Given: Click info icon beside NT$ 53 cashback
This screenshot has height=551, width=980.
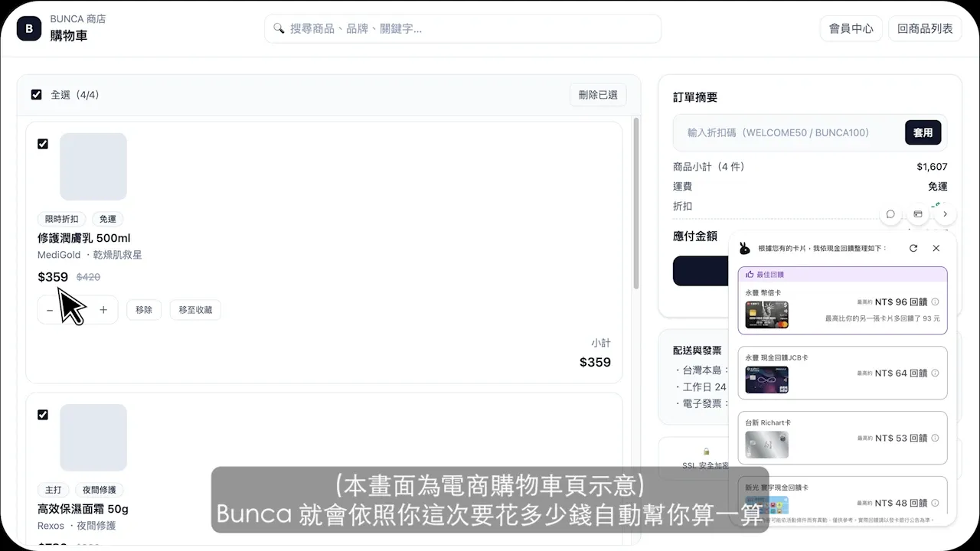Looking at the screenshot, I should click(x=935, y=439).
